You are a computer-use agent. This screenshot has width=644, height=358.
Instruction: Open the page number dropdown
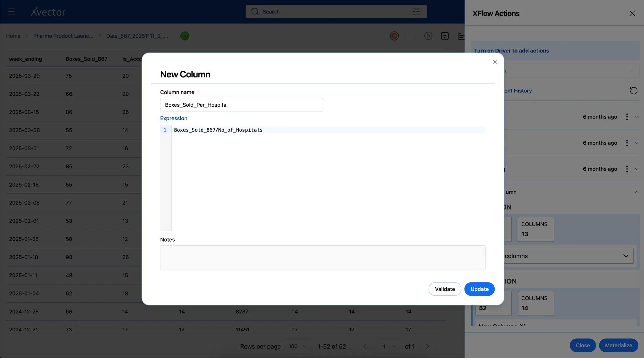point(389,346)
